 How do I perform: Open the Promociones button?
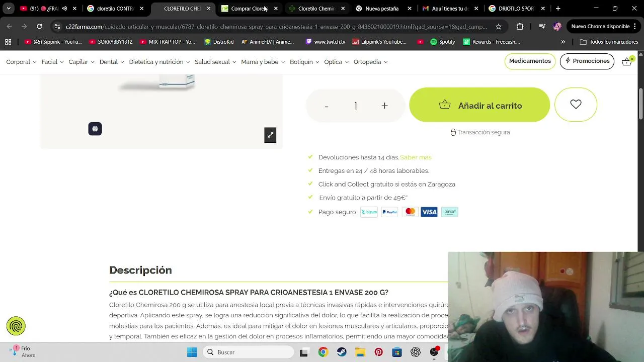point(587,61)
